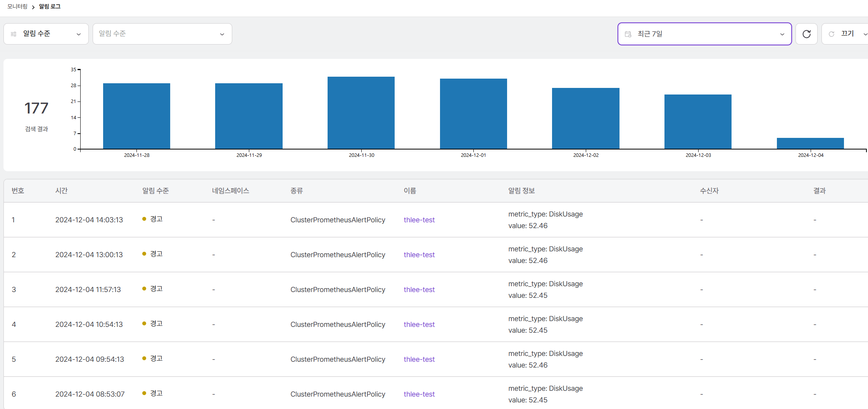Select the 2024-12-04 14:03:13 timestamp cell
The image size is (868, 409).
pyautogui.click(x=89, y=220)
